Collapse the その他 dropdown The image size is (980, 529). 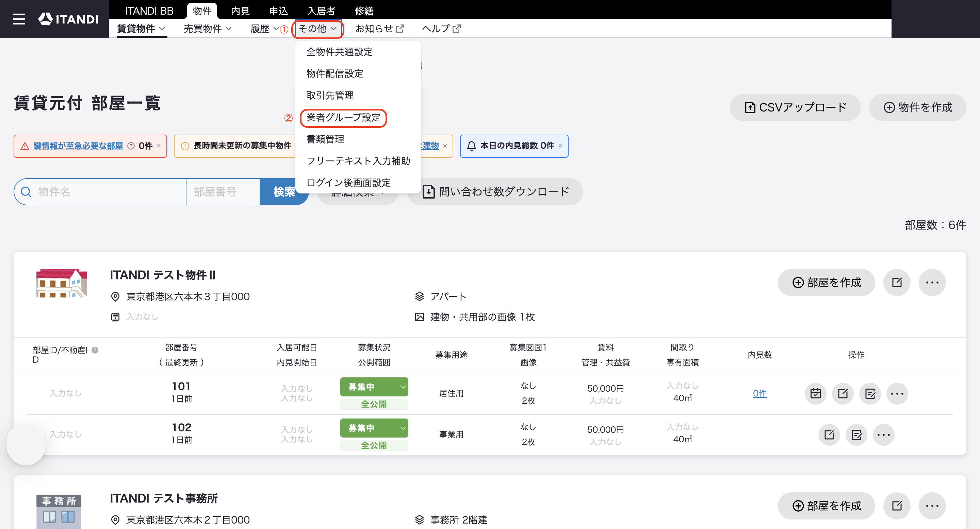(318, 29)
